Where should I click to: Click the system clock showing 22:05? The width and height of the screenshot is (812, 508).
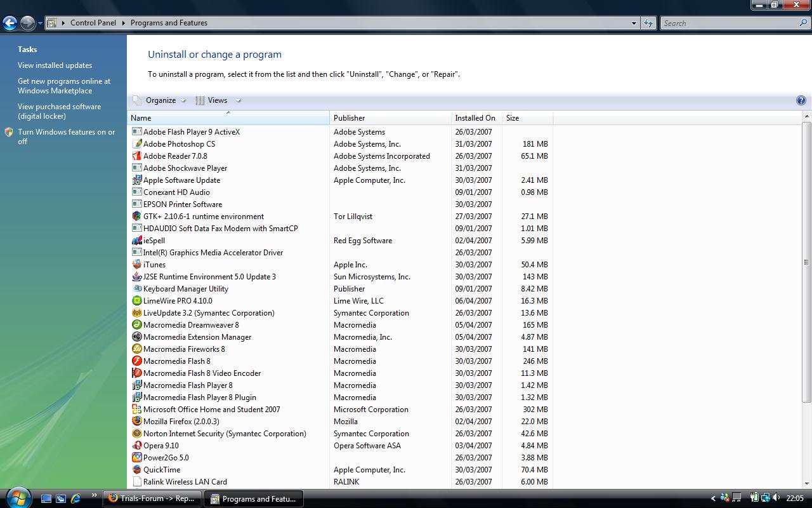(x=795, y=498)
